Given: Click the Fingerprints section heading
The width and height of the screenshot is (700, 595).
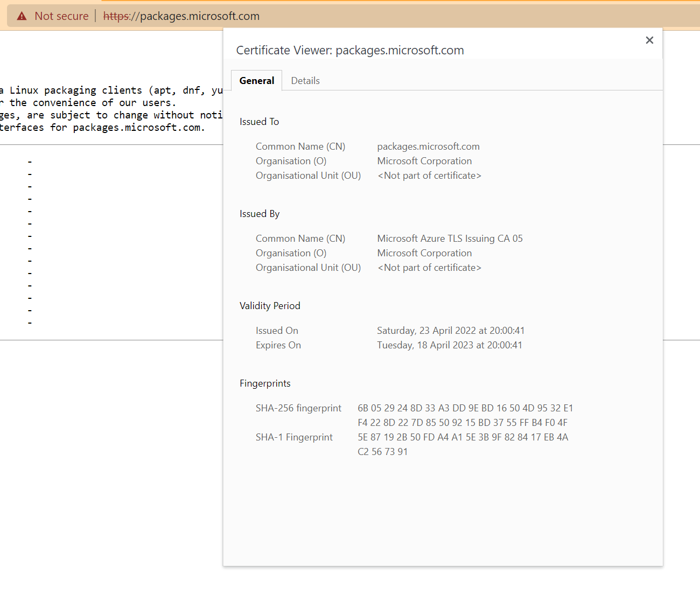Looking at the screenshot, I should [x=265, y=383].
